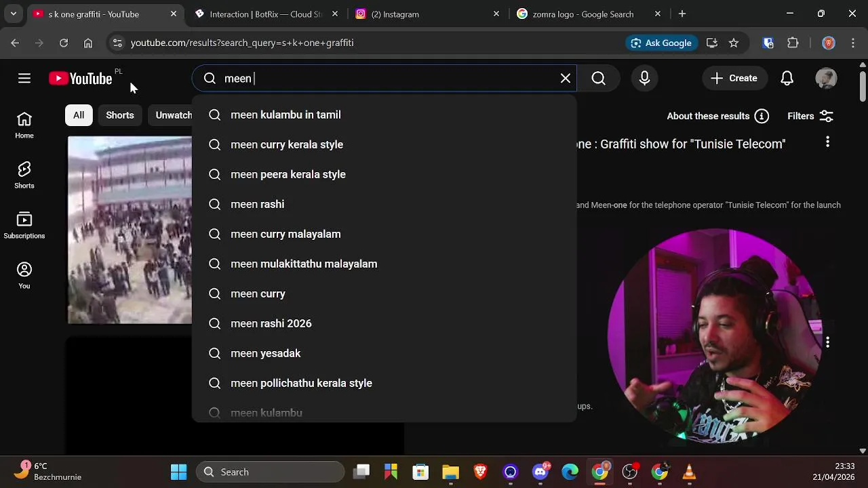Open Shorts in the sidebar

click(24, 176)
